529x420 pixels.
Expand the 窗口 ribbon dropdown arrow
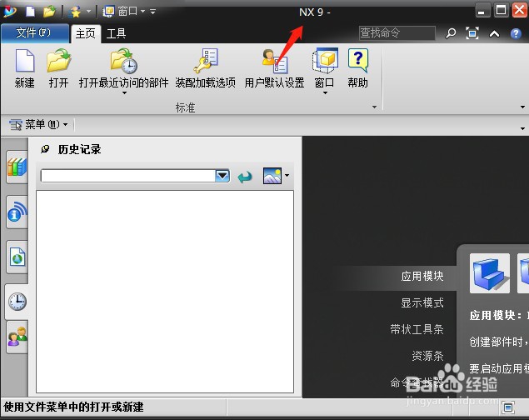(325, 93)
